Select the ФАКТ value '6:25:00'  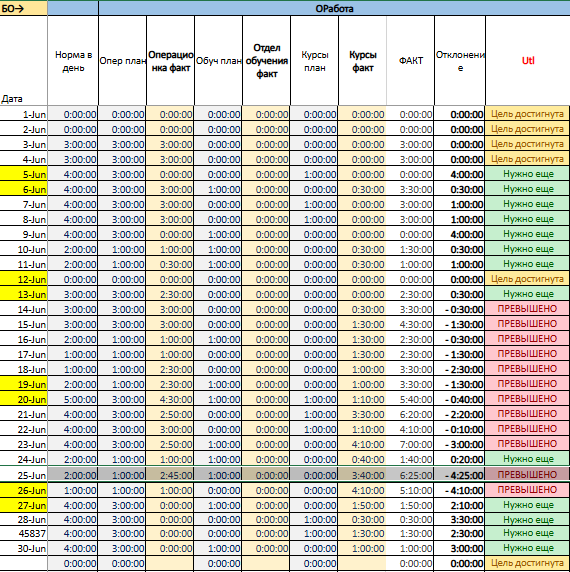[x=411, y=475]
